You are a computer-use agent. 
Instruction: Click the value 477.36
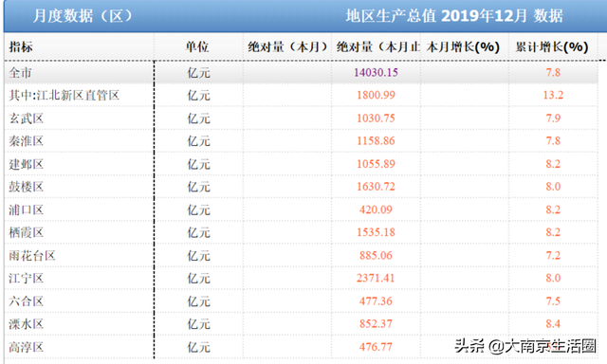376,300
